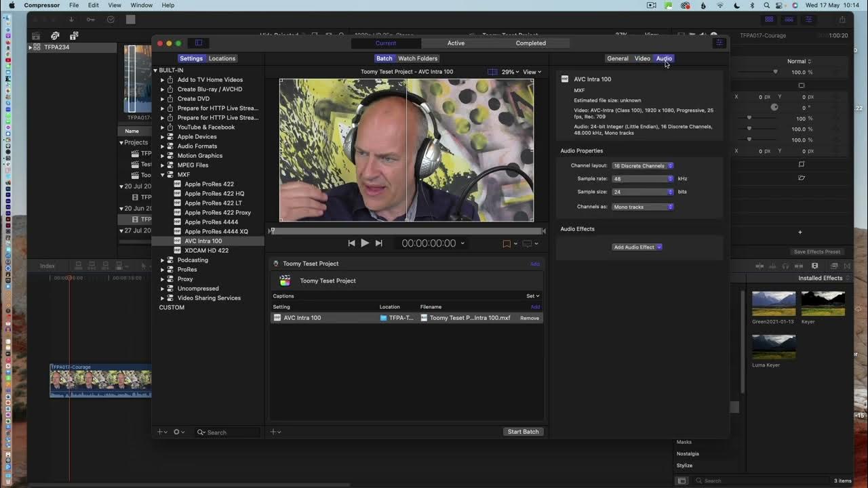Open the Sample size dropdown
Image resolution: width=868 pixels, height=488 pixels.
tap(642, 192)
